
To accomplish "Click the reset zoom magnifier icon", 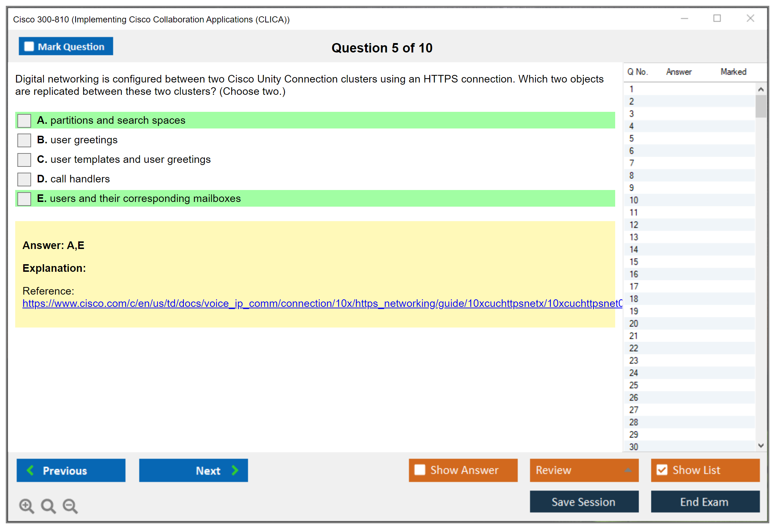I will click(x=48, y=506).
